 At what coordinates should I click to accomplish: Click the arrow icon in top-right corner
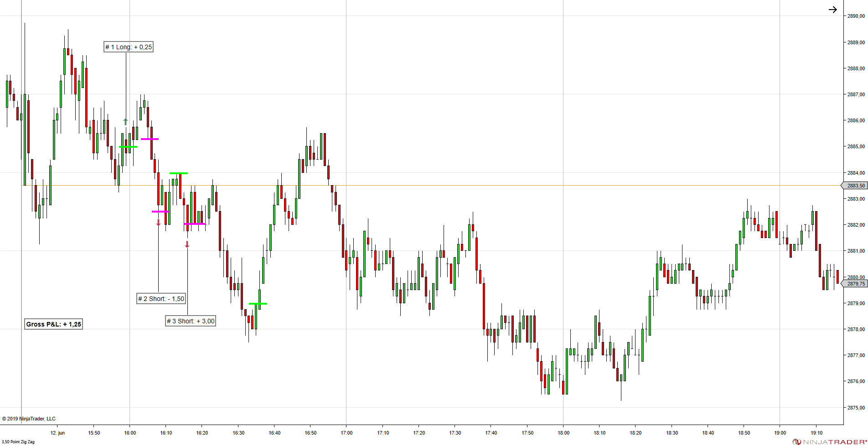click(x=832, y=10)
